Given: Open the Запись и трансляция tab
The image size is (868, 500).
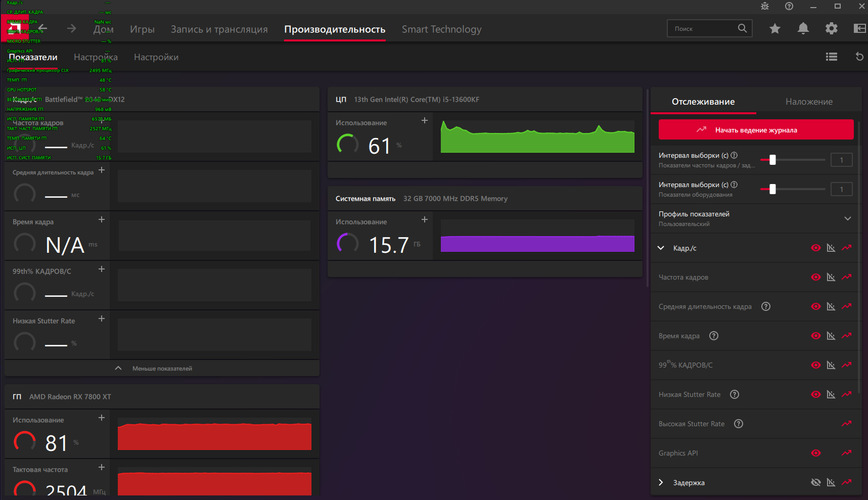Looking at the screenshot, I should click(219, 29).
